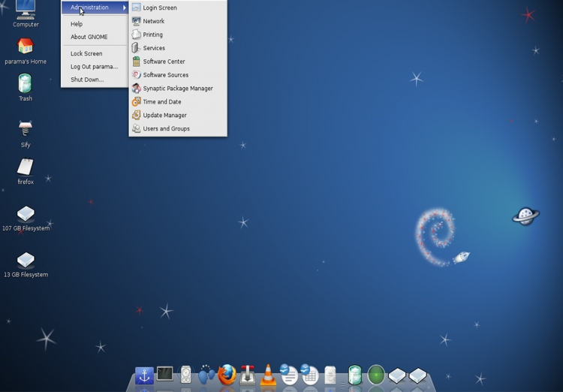Open the Trash icon on desktop

pyautogui.click(x=26, y=83)
